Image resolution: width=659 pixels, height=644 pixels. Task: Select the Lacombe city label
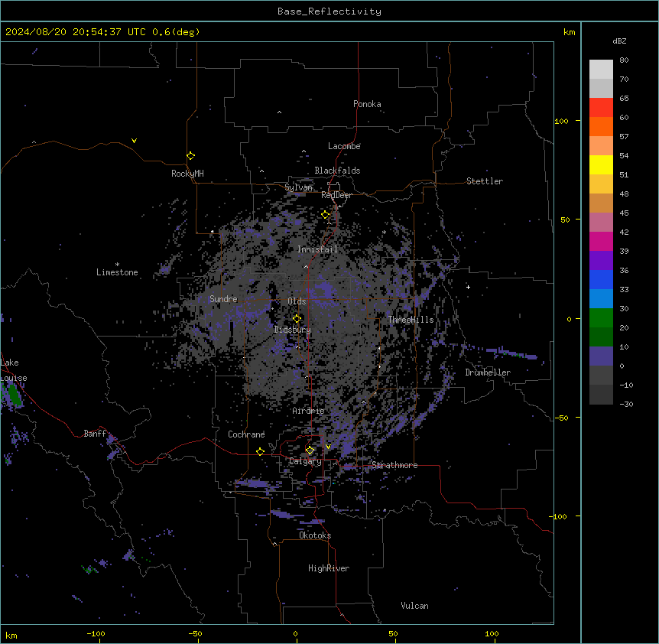pyautogui.click(x=344, y=146)
